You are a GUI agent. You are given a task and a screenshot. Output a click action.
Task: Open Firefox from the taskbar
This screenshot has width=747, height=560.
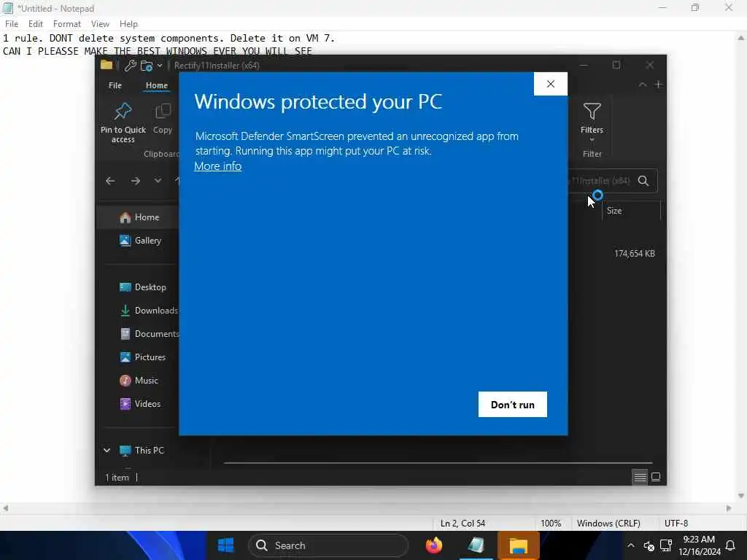(x=433, y=545)
